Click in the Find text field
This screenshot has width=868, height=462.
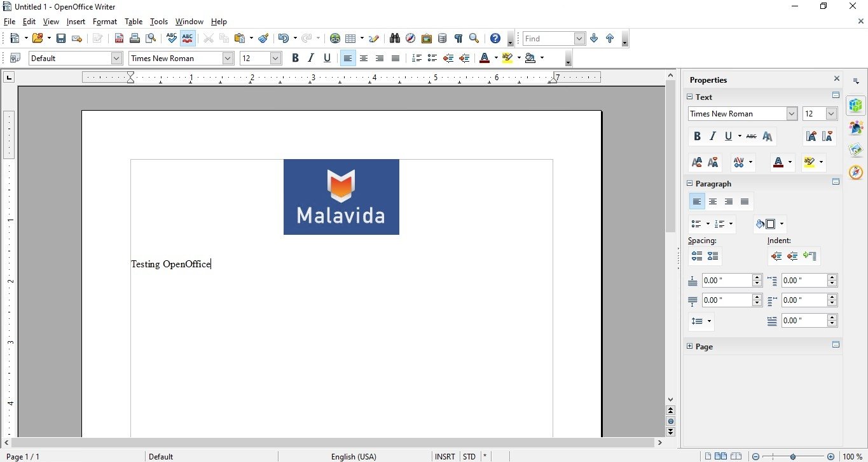coord(548,38)
